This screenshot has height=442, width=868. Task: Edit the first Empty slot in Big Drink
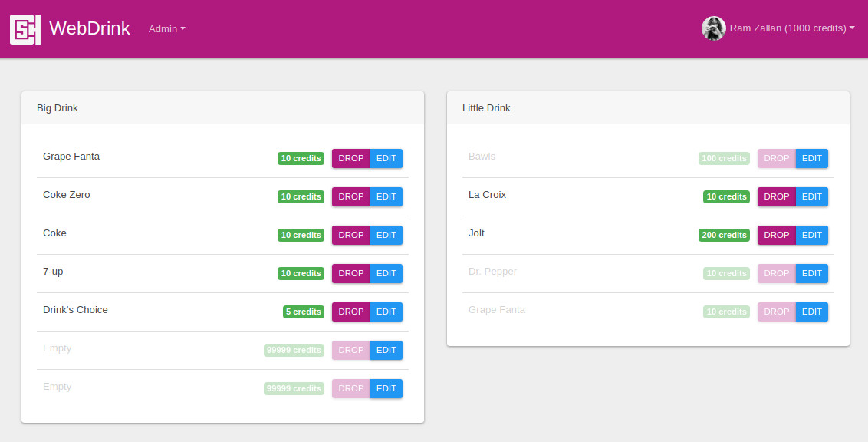pos(386,350)
